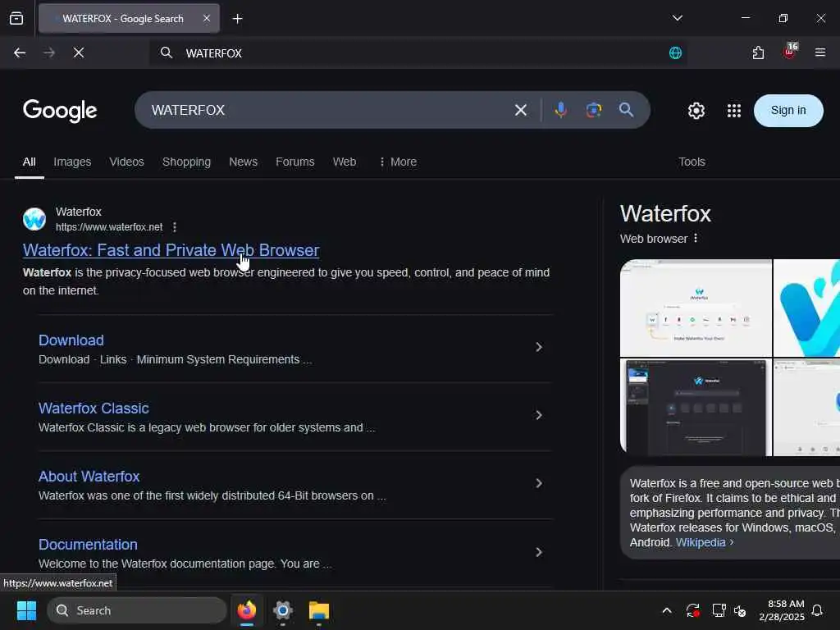Click the Waterfox site favicon
This screenshot has width=840, height=630.
click(x=34, y=219)
